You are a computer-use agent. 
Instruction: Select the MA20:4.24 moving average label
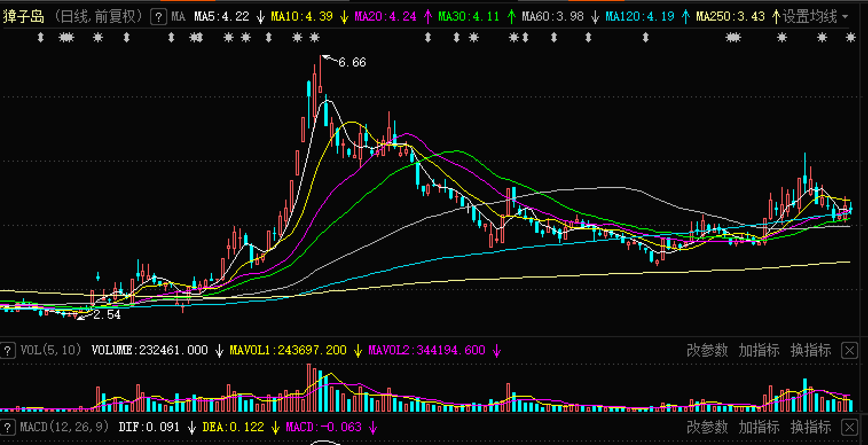coord(386,17)
